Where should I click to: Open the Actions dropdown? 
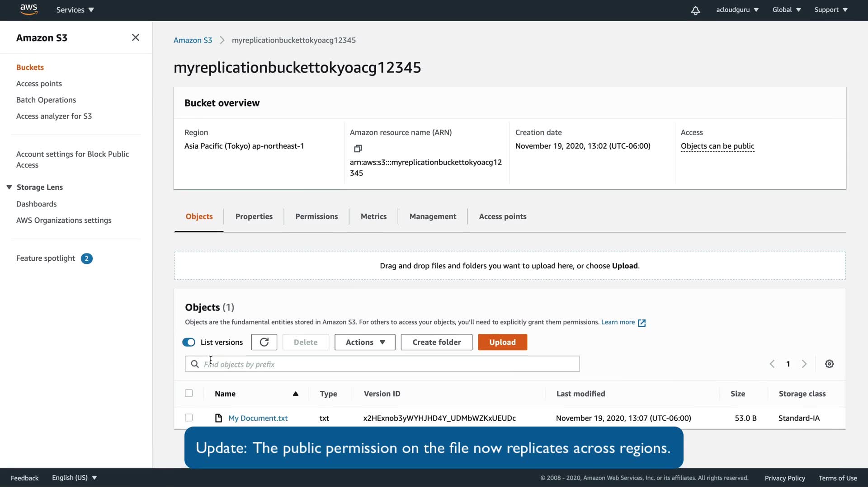coord(365,342)
